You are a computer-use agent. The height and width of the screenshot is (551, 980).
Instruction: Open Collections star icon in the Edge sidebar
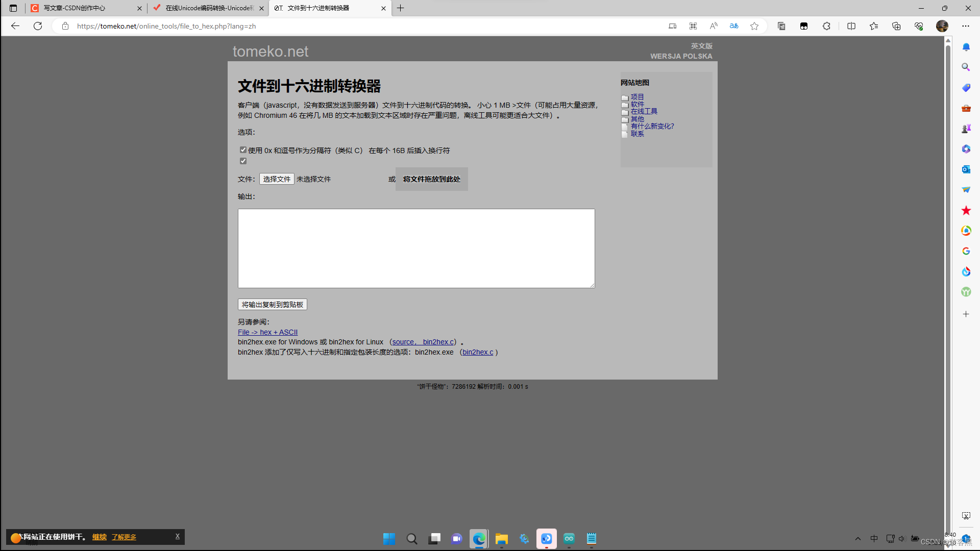966,210
